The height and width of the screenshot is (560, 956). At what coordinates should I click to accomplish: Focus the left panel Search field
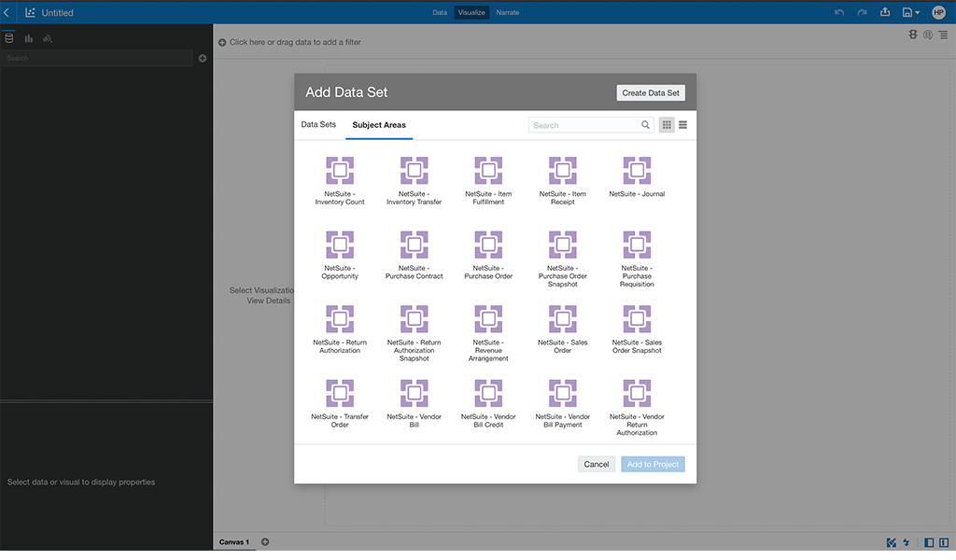coord(97,59)
